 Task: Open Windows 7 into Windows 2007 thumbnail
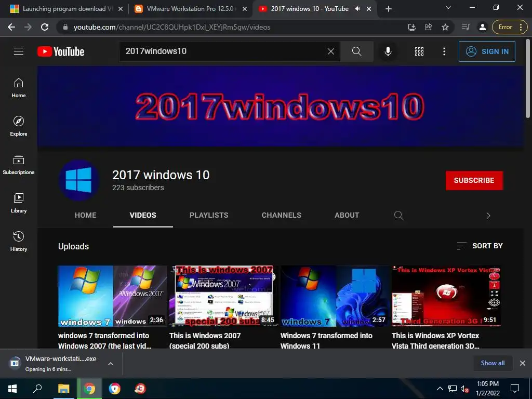(x=113, y=296)
